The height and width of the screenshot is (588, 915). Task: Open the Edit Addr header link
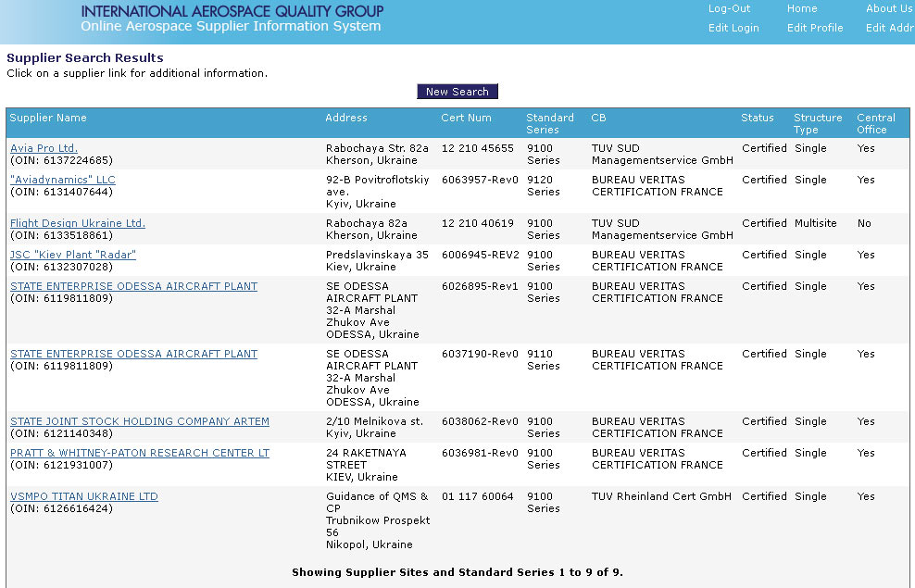coord(889,28)
